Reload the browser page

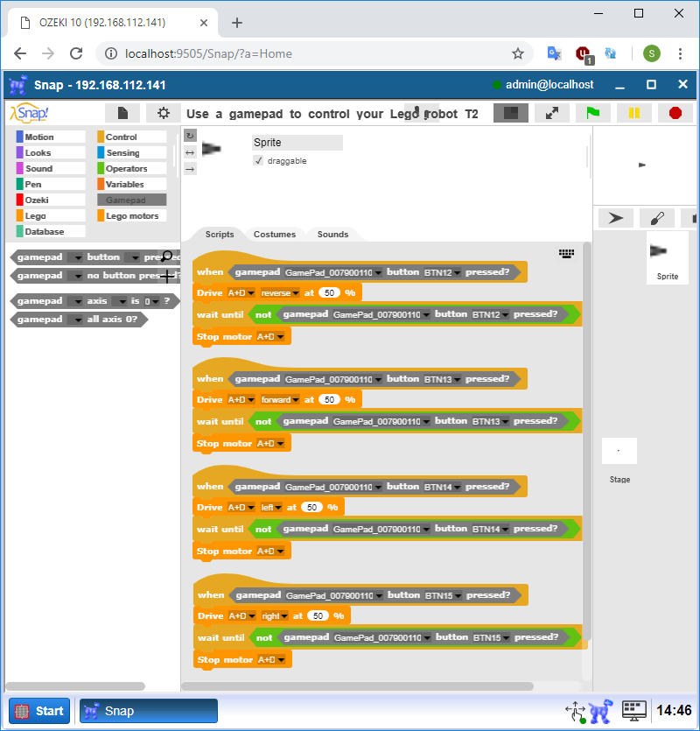coord(76,53)
